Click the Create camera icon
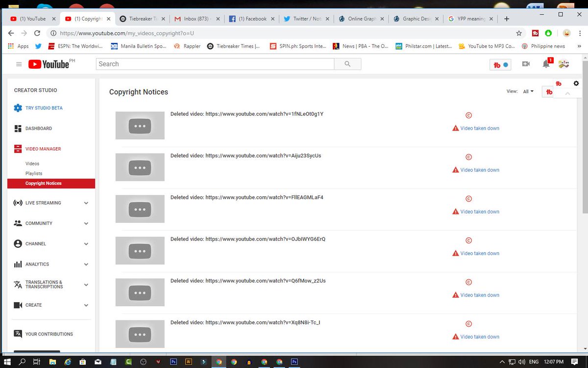The height and width of the screenshot is (368, 588). [x=18, y=305]
